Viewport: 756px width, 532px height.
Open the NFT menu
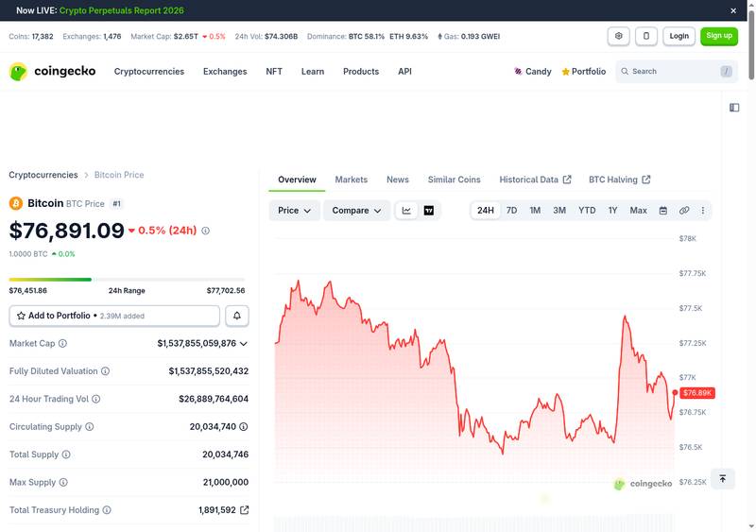pos(274,72)
